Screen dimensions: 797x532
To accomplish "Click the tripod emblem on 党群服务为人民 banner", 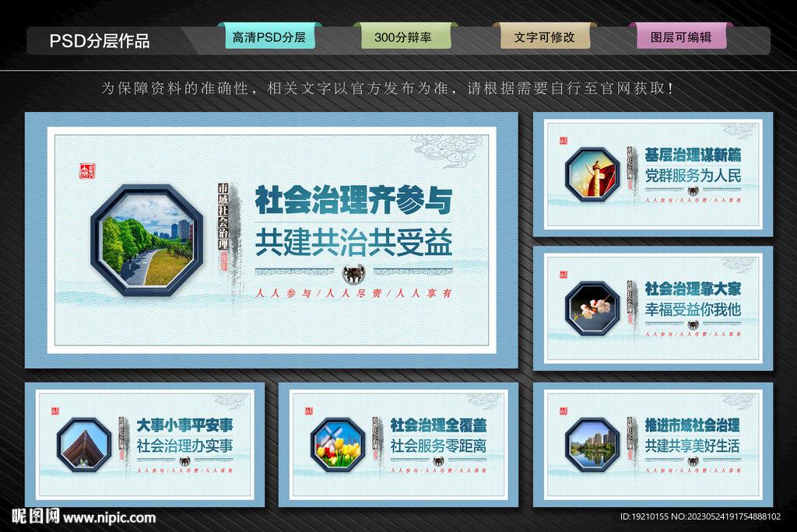I will 692,191.
